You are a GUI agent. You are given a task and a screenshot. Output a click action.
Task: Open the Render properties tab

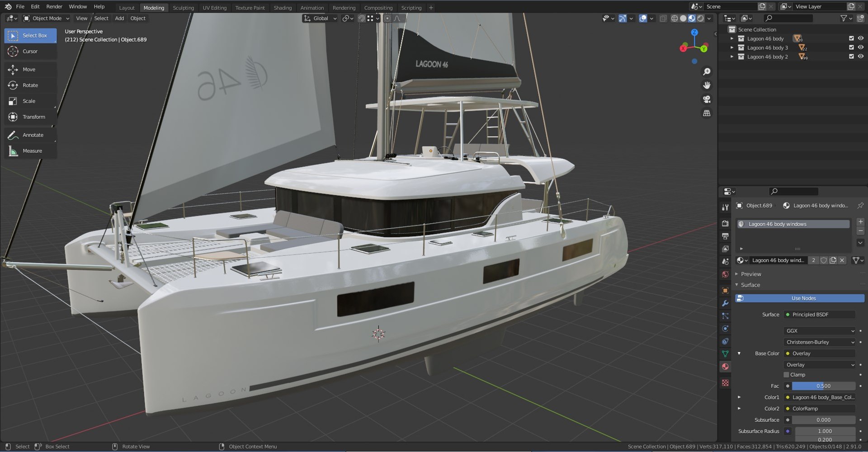(725, 223)
